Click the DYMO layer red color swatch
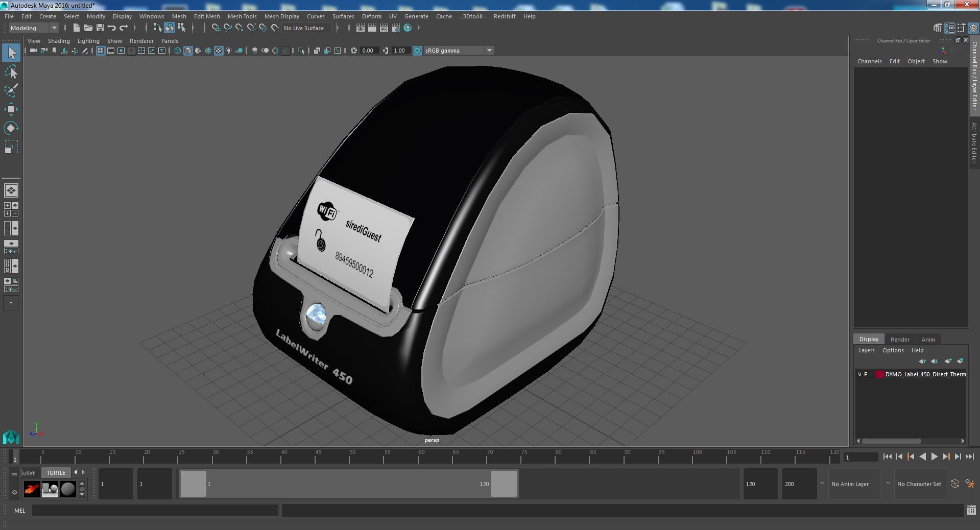Screen dimensions: 980x530 [879, 374]
